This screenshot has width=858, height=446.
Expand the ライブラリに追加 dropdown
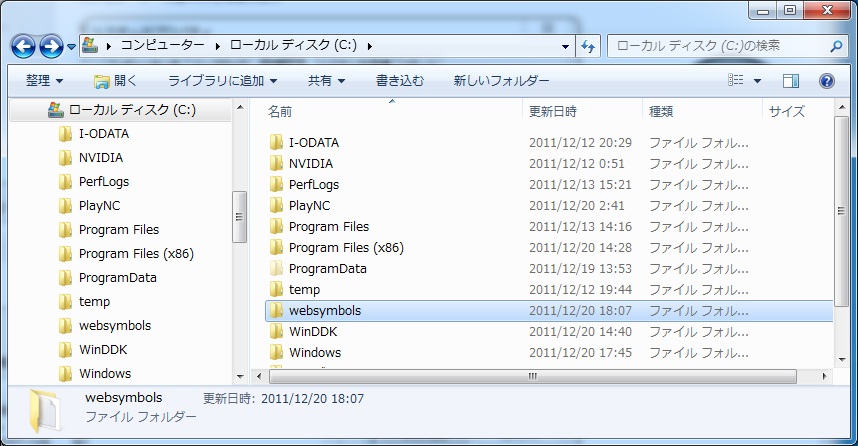click(x=222, y=81)
